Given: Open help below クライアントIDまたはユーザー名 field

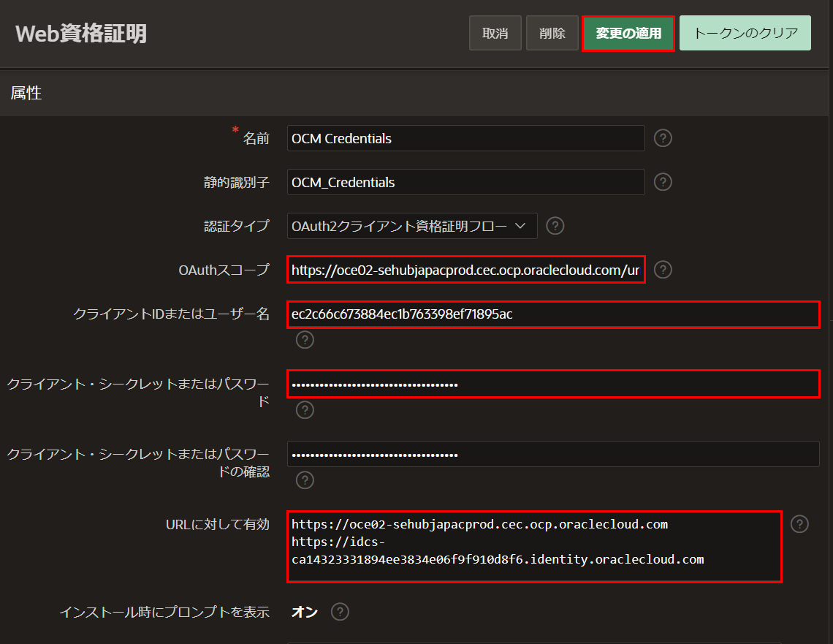Looking at the screenshot, I should (x=305, y=340).
